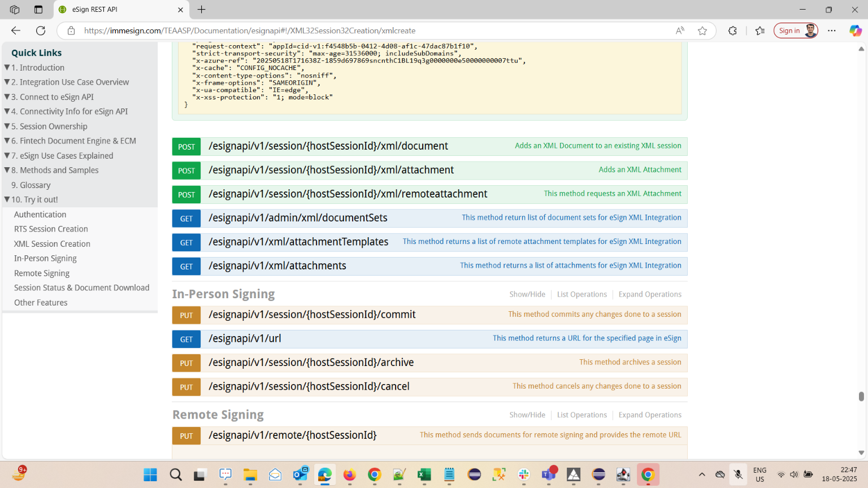Show/Hide Remote Signing operations
Viewport: 868px width, 488px height.
(x=527, y=415)
